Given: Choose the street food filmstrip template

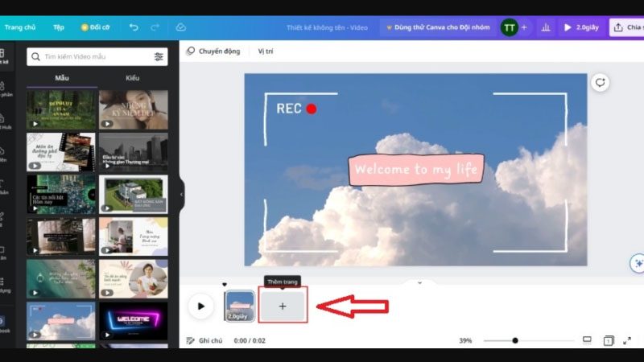Looking at the screenshot, I should coord(61,152).
